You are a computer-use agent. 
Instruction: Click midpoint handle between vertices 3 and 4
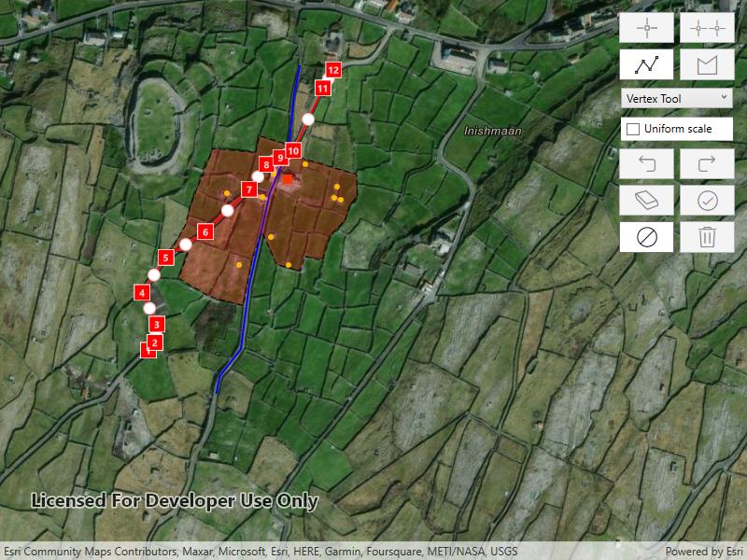[x=149, y=309]
